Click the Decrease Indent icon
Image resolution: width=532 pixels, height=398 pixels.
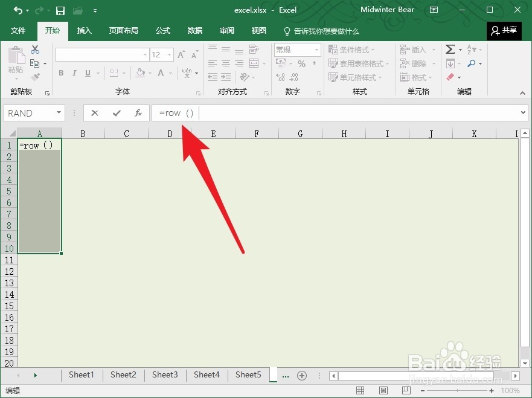click(x=213, y=77)
